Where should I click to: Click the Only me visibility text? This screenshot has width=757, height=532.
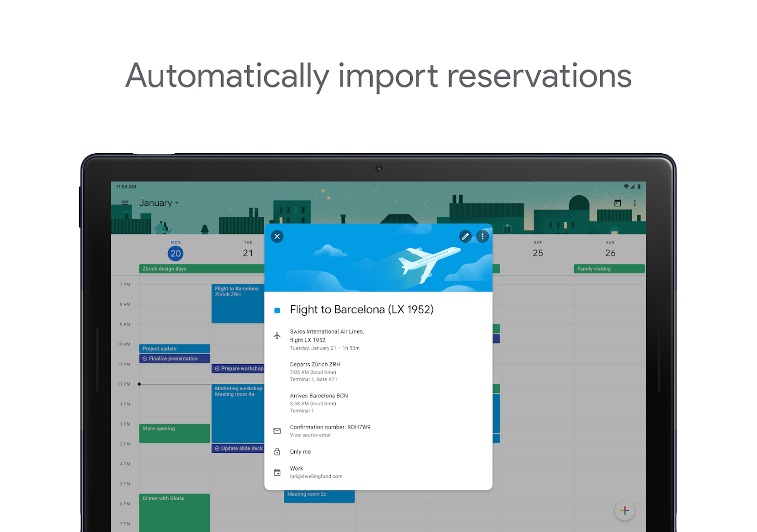pos(300,452)
